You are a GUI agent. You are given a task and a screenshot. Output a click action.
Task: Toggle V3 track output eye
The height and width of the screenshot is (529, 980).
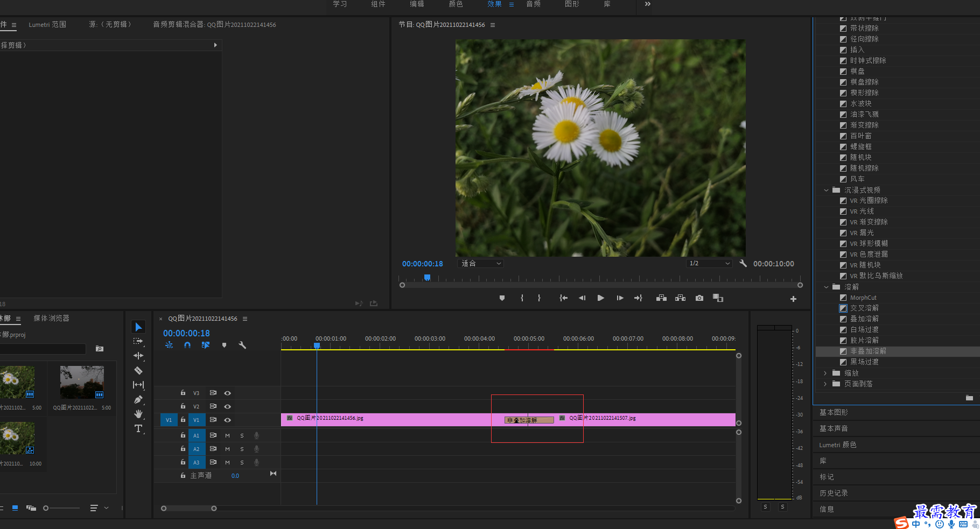click(x=227, y=393)
